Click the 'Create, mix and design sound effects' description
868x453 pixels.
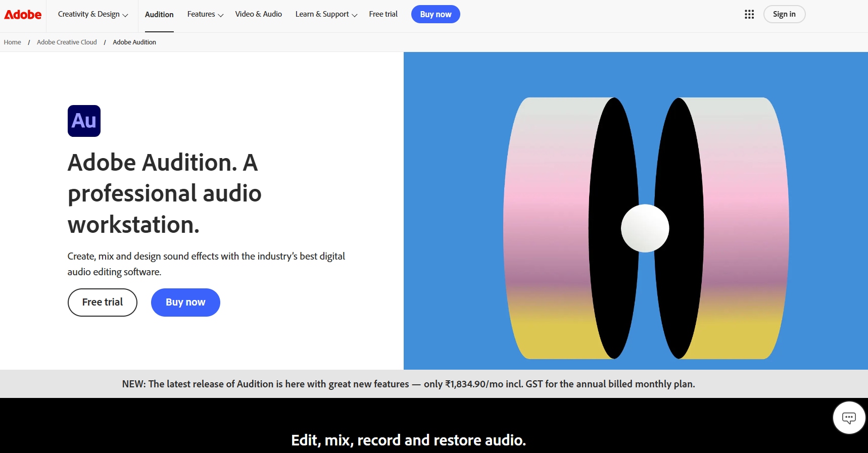206,264
